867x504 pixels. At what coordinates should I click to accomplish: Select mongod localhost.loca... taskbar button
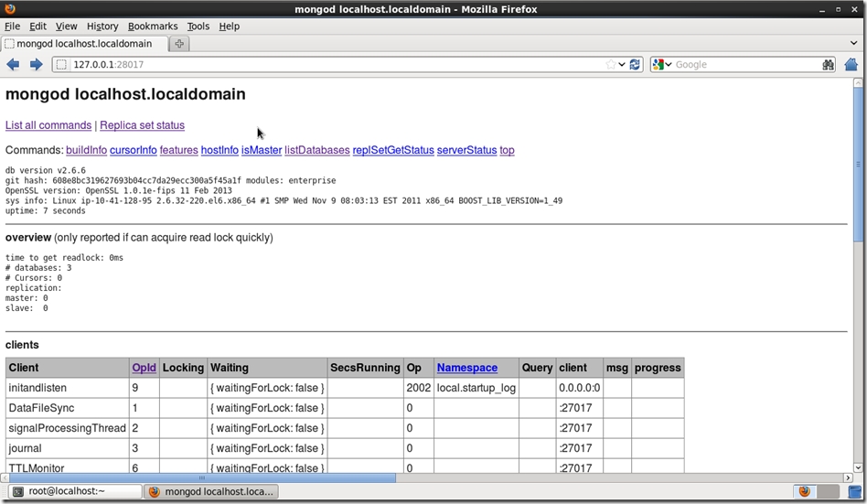211,491
